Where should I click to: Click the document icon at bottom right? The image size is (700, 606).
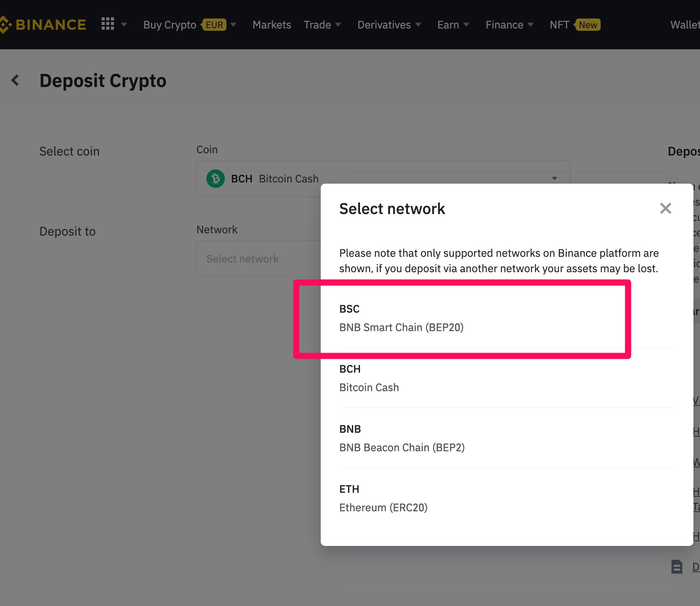(677, 567)
